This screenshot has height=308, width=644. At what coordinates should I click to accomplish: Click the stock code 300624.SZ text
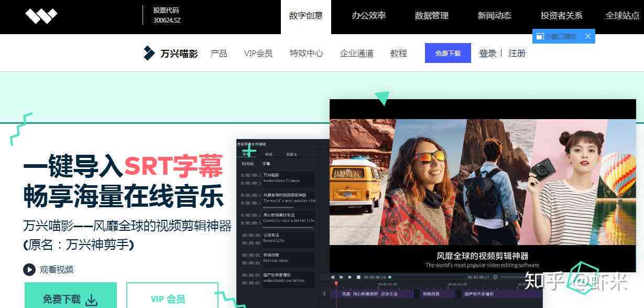tap(167, 20)
